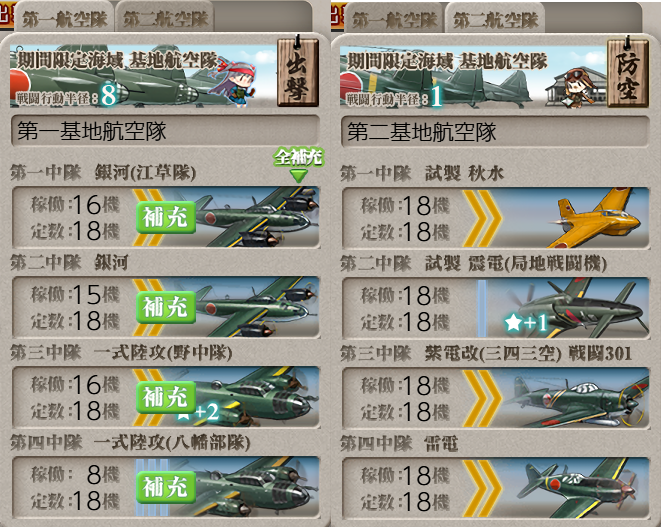
Task: Toggle the 防空 wooden mode plaque
Action: click(628, 73)
